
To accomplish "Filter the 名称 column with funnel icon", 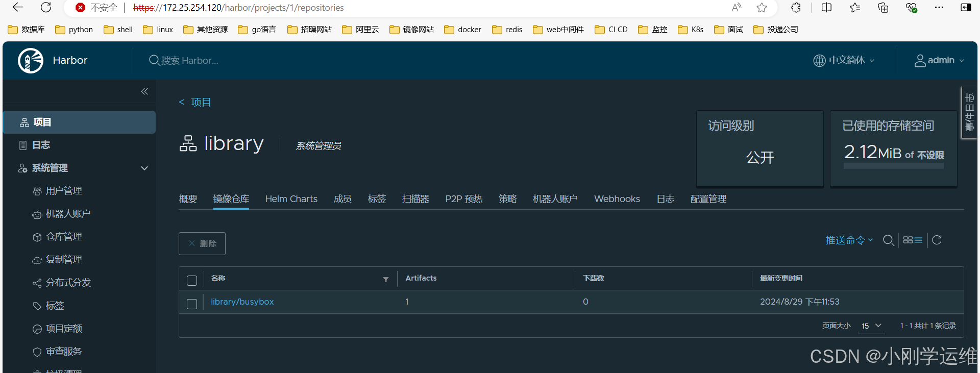I will tap(386, 279).
